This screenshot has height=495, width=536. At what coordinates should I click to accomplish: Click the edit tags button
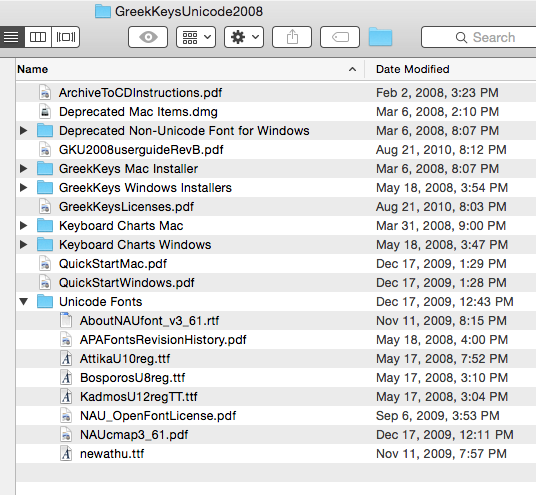tap(340, 37)
